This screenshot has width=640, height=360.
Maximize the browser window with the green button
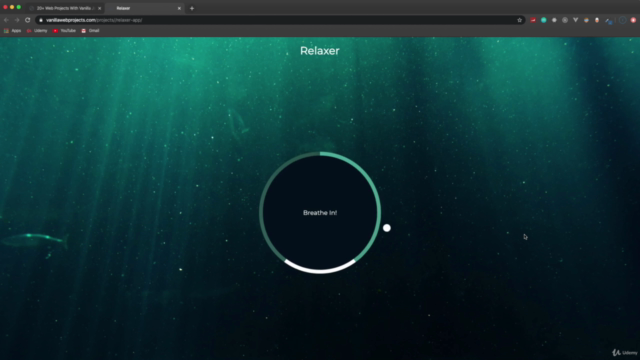(19, 7)
